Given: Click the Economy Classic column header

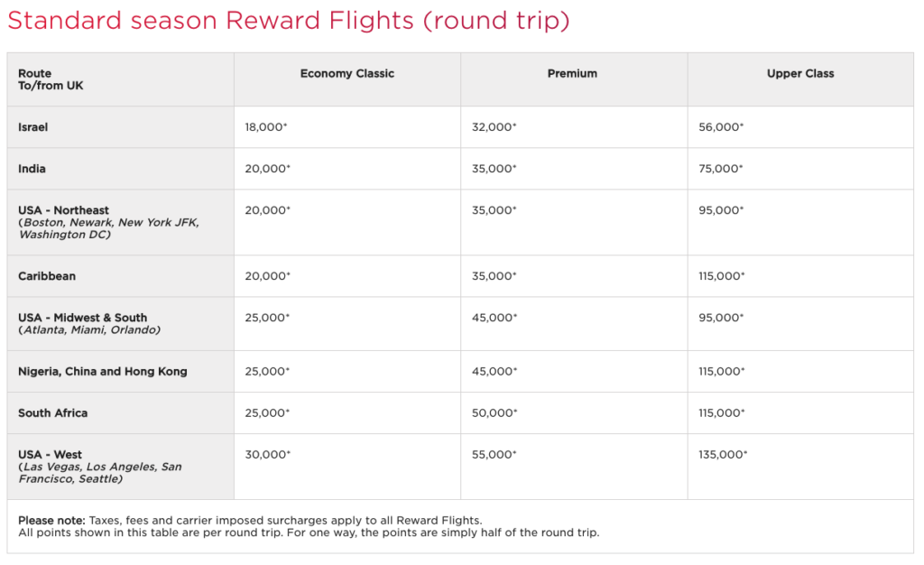Looking at the screenshot, I should pyautogui.click(x=347, y=74).
